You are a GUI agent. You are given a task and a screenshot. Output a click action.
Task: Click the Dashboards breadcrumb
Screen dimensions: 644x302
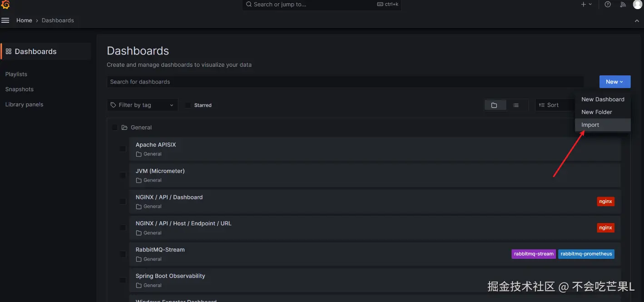click(x=58, y=20)
